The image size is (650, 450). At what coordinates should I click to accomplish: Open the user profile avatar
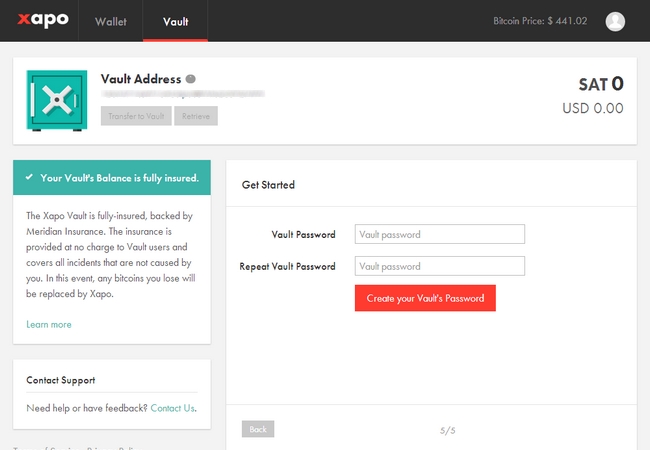615,21
